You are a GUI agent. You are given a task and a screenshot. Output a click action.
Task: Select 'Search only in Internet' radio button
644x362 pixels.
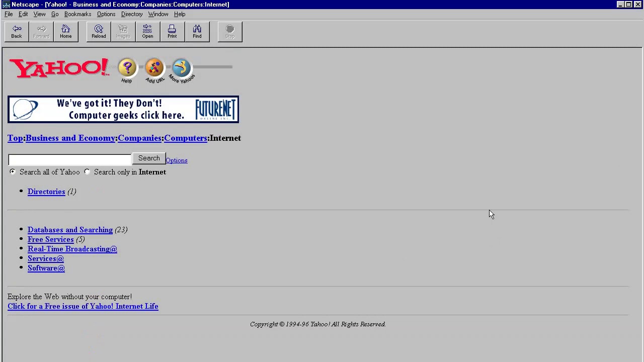click(87, 172)
